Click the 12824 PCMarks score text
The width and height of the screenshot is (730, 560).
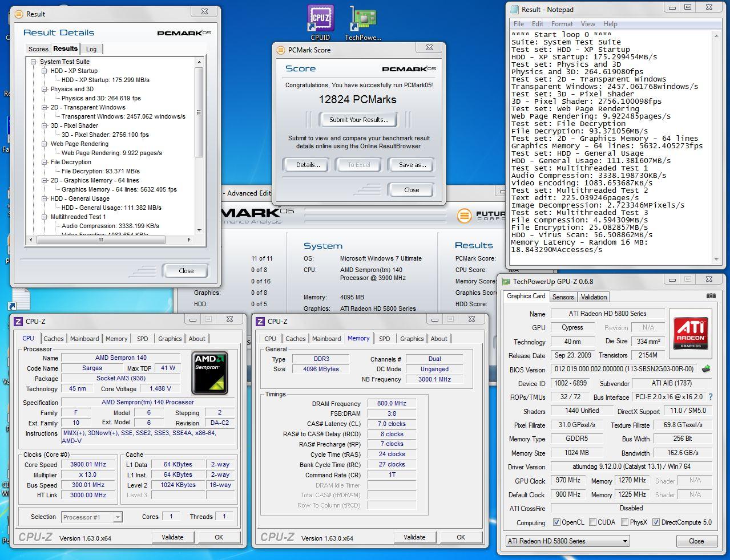point(357,99)
